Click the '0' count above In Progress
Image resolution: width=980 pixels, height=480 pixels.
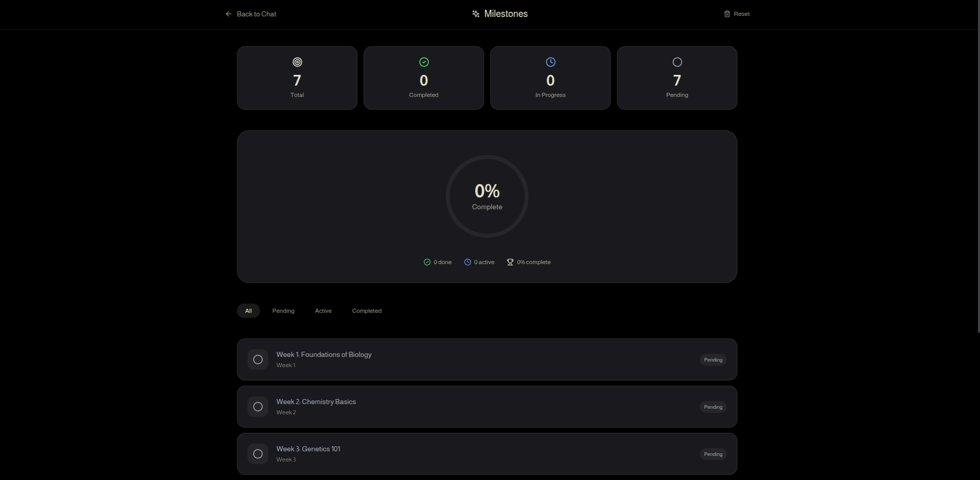(551, 81)
